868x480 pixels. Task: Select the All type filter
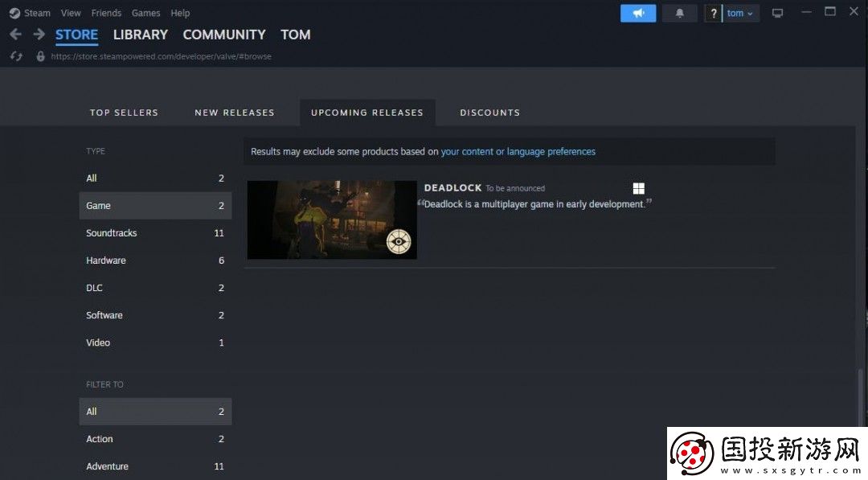tap(155, 178)
